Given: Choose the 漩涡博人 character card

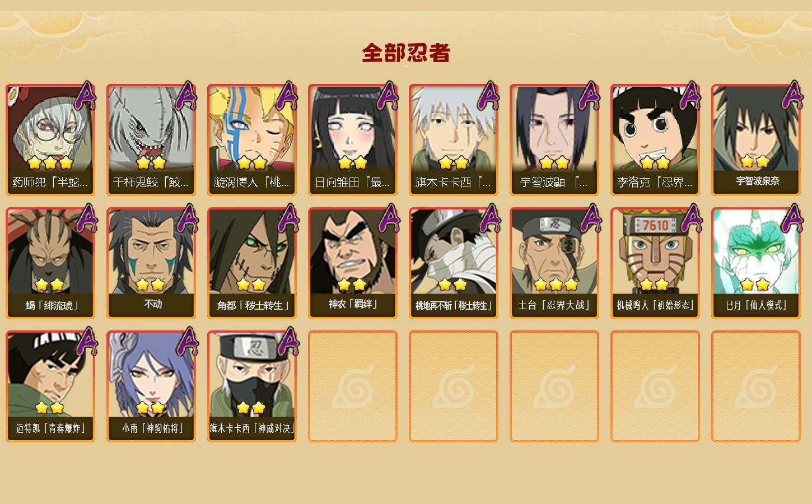Looking at the screenshot, I should click(x=252, y=140).
